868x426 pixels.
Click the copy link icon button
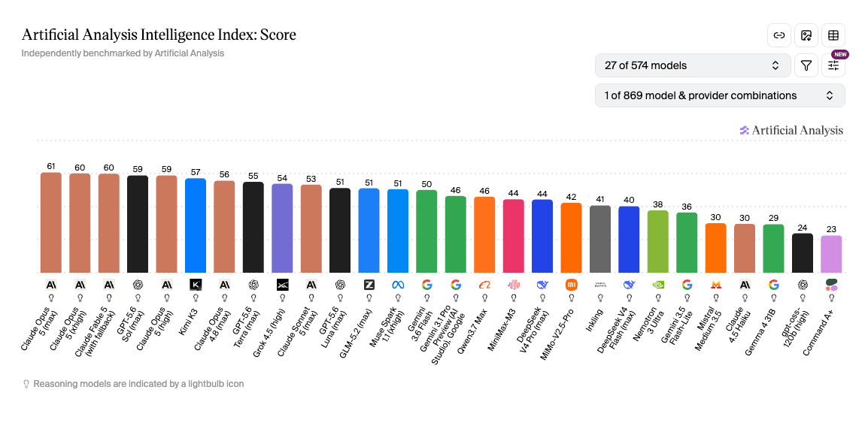pyautogui.click(x=779, y=35)
